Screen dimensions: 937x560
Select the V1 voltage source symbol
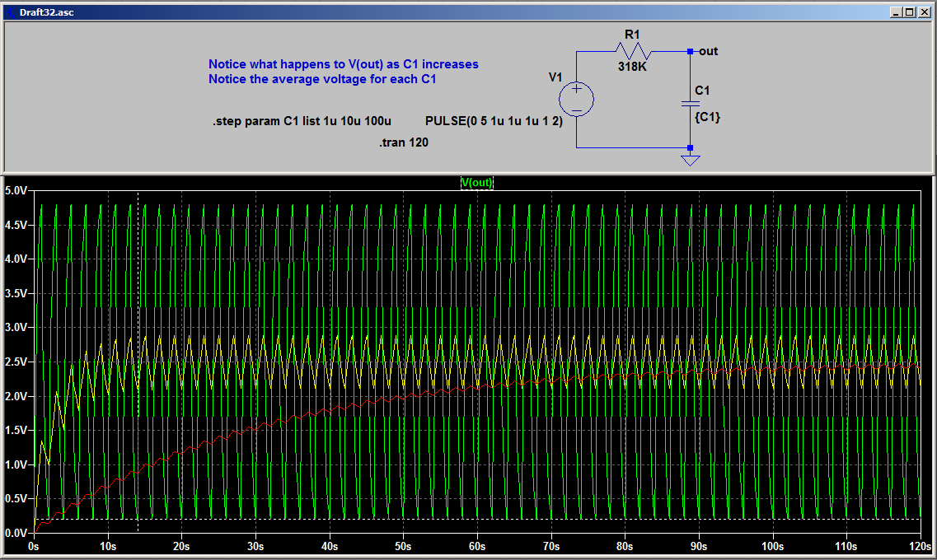click(x=576, y=99)
